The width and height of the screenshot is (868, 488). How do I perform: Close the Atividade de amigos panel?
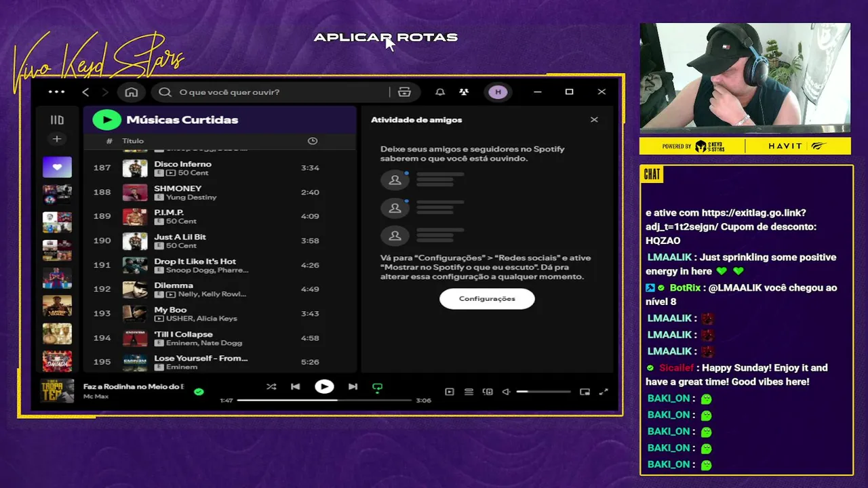(594, 120)
